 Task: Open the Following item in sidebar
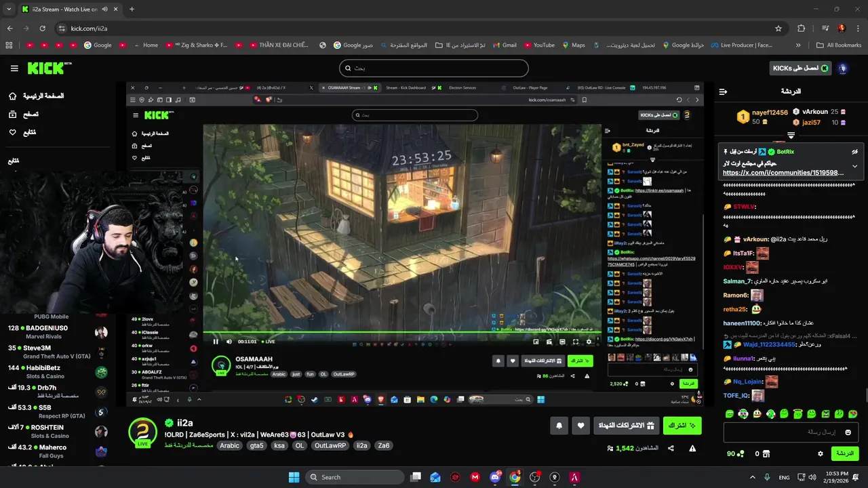pos(22,132)
